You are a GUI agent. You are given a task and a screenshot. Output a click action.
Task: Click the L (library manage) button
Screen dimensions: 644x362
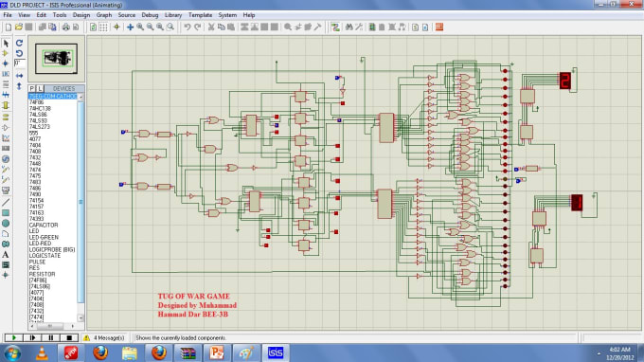pyautogui.click(x=40, y=89)
